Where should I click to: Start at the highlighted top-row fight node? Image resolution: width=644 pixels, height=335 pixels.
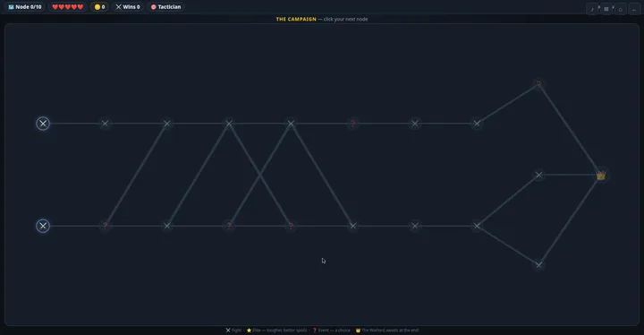(x=43, y=124)
